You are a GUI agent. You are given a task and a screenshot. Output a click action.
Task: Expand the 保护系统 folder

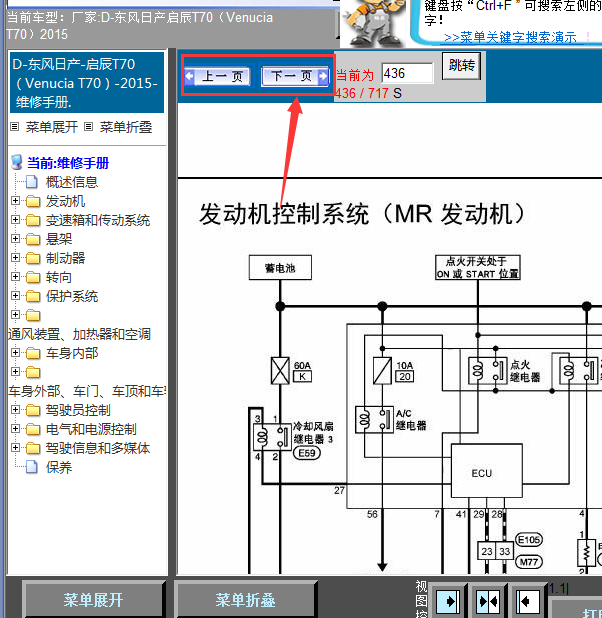[15, 296]
